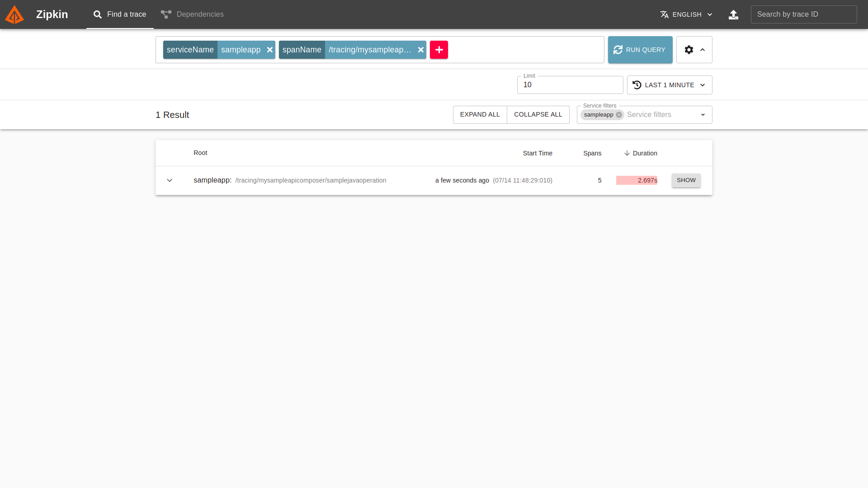Remove the serviceName sampleapp criterion
This screenshot has width=868, height=488.
270,50
